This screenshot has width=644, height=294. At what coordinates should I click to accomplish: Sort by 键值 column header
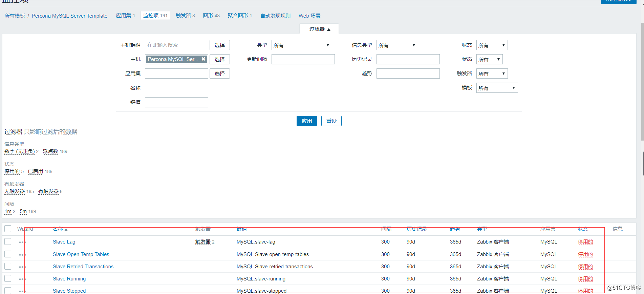coord(242,229)
